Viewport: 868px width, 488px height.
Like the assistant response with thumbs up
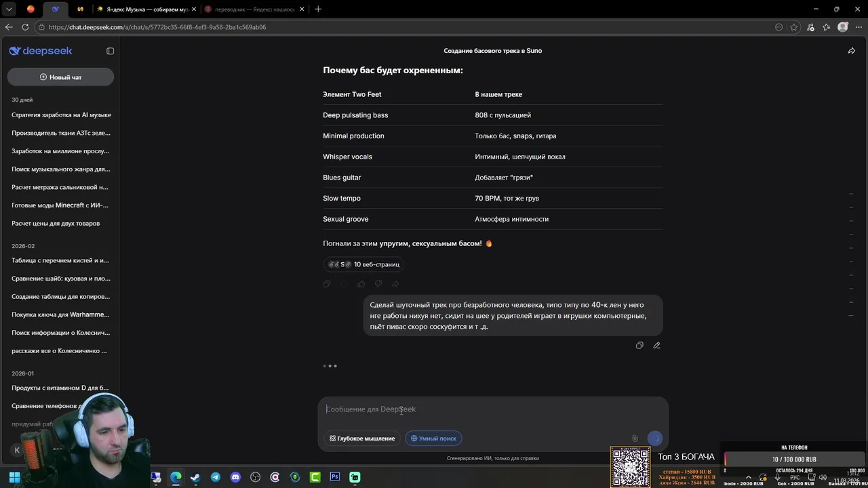tap(361, 284)
